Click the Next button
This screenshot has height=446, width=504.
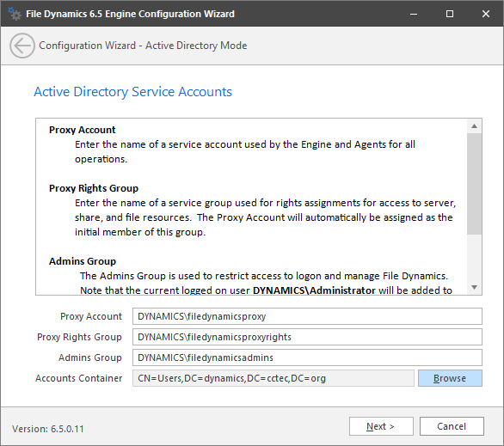381,426
